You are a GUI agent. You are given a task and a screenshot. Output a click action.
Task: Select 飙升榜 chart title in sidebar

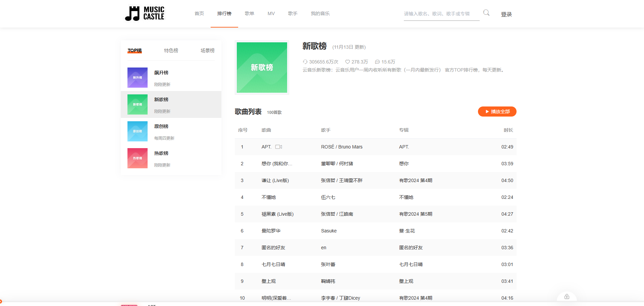pos(161,73)
